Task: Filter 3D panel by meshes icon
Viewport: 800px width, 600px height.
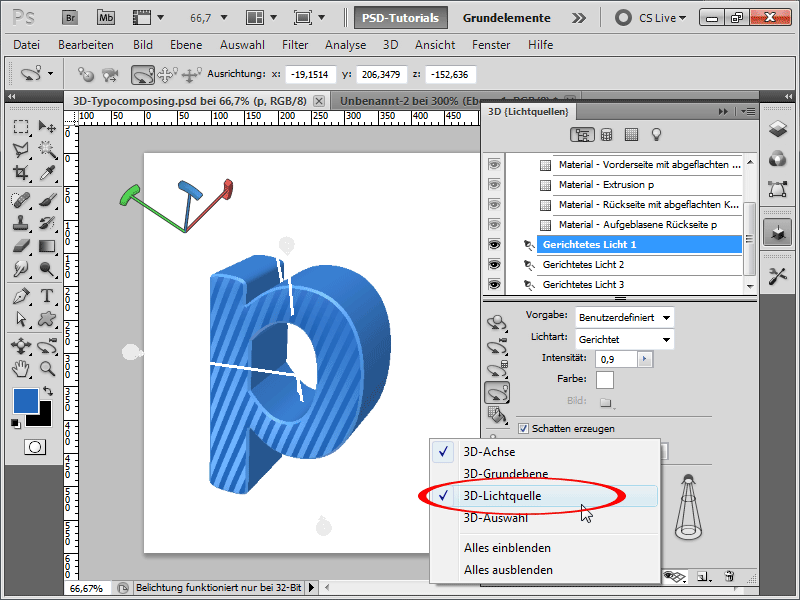Action: [607, 135]
